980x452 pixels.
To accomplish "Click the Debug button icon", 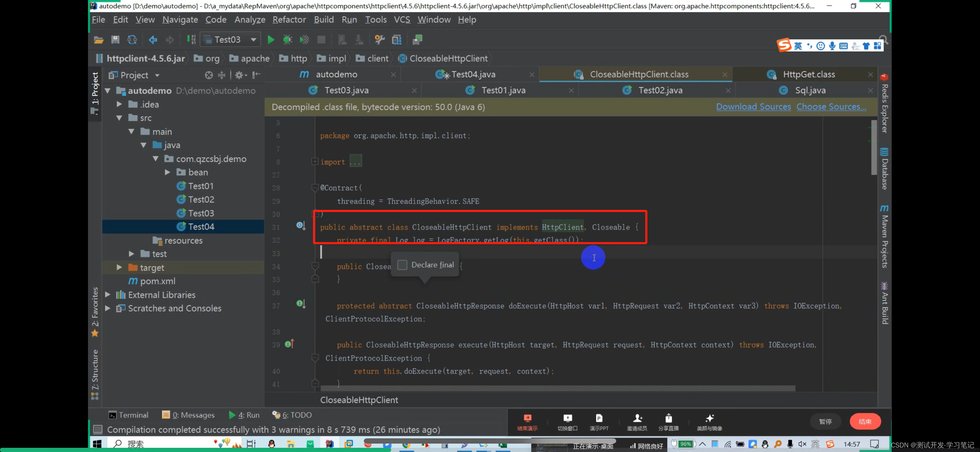I will (x=287, y=39).
